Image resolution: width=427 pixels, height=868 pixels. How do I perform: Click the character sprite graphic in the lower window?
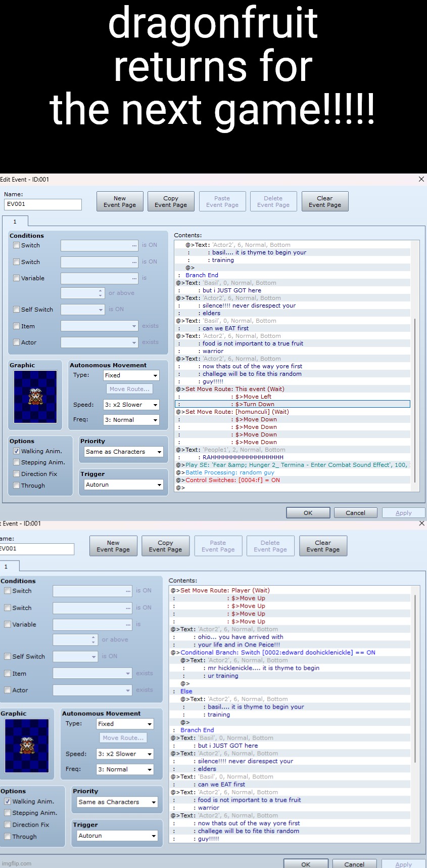click(27, 746)
